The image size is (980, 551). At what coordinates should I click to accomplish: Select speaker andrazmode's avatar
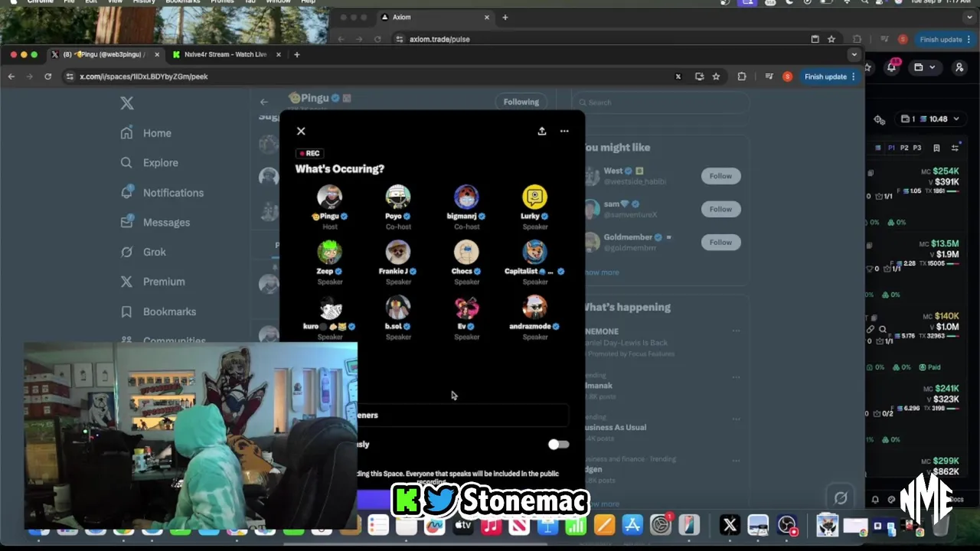[x=535, y=307]
